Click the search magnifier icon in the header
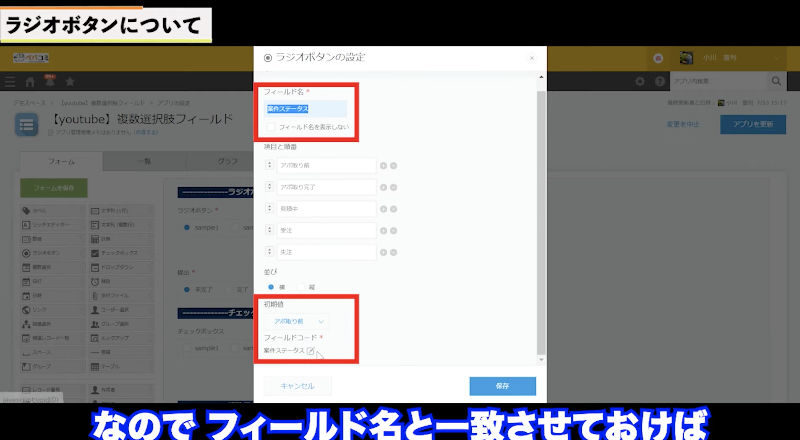800x440 pixels. tap(776, 81)
